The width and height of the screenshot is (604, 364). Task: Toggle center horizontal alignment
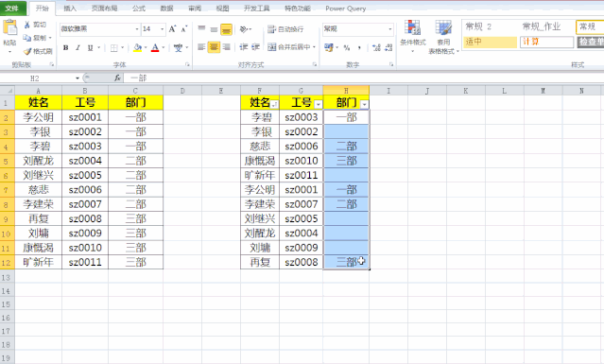(214, 47)
